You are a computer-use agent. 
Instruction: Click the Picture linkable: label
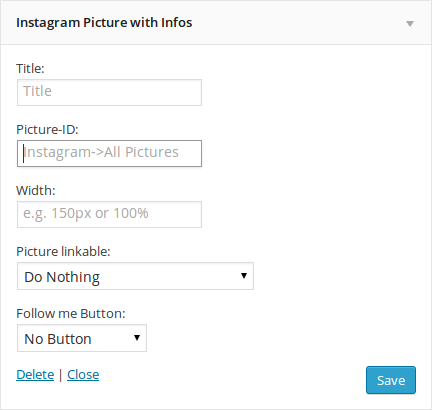coord(63,251)
